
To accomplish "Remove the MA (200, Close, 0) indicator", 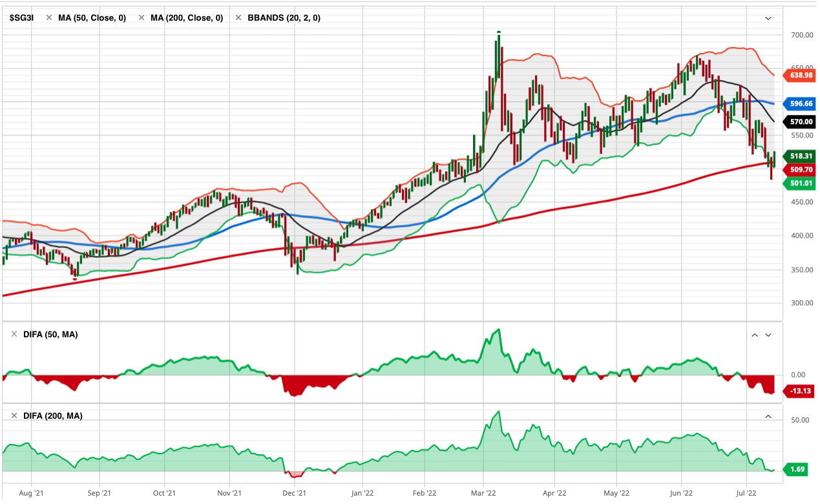I will coord(142,18).
